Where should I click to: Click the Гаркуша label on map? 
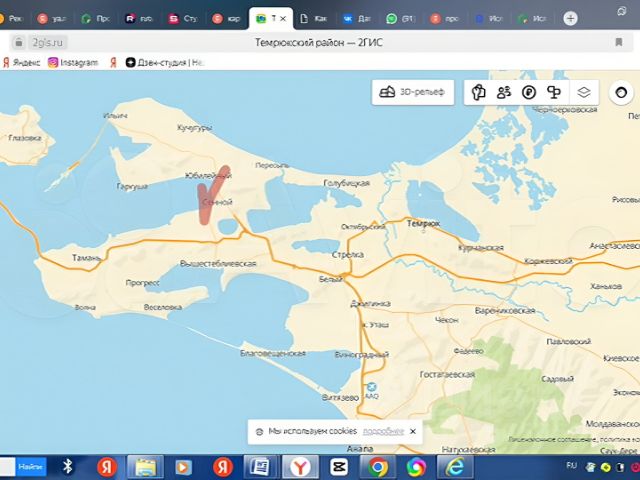click(x=132, y=187)
